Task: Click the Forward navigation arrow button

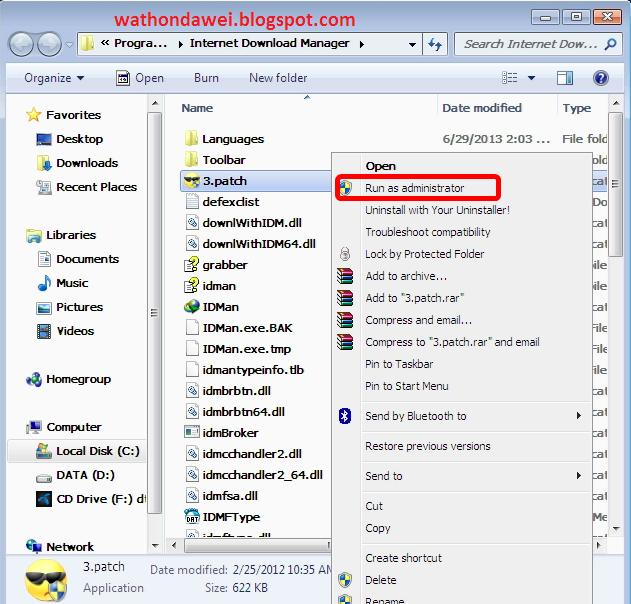Action: click(x=49, y=44)
